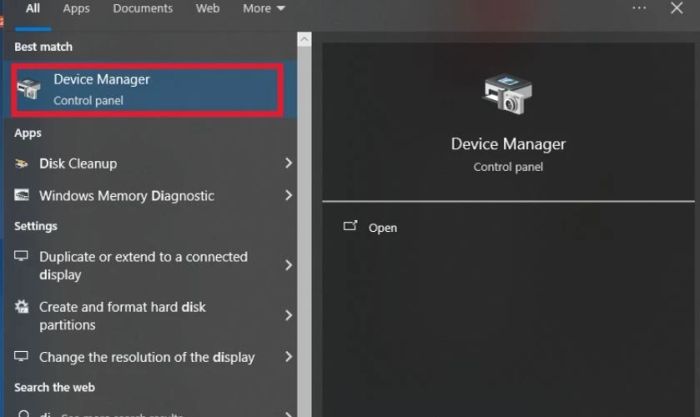The width and height of the screenshot is (700, 417).
Task: Click Open in the preview pane
Action: [383, 228]
